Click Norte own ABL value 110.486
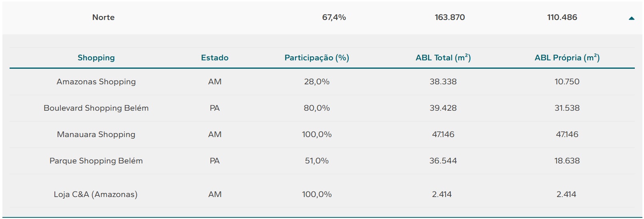This screenshot has width=644, height=219. 562,17
